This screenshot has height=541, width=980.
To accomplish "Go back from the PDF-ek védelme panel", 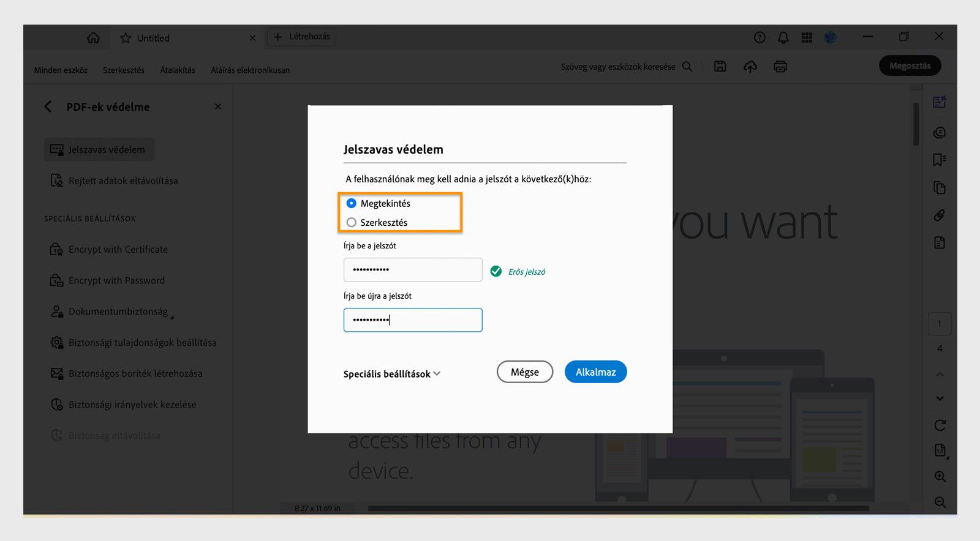I will pyautogui.click(x=48, y=106).
